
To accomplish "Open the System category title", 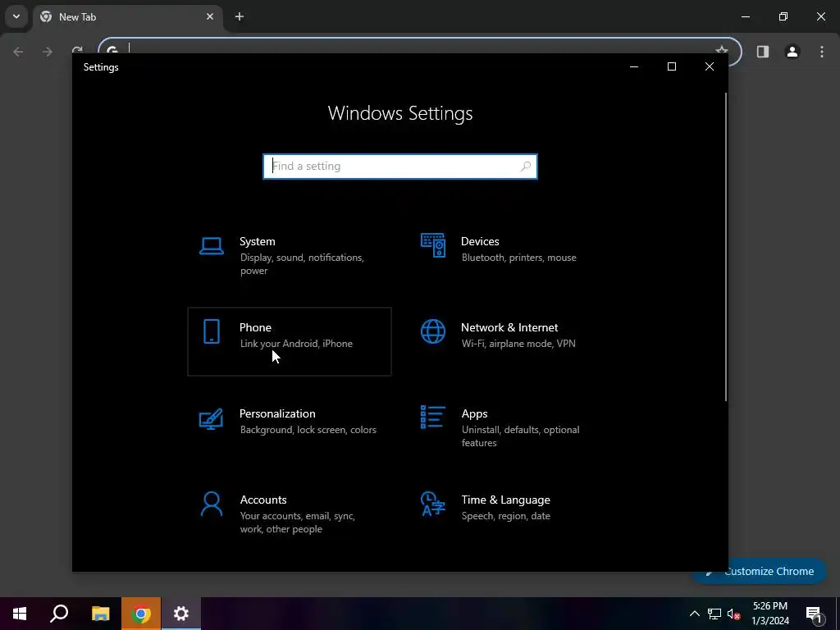I will pyautogui.click(x=257, y=242).
